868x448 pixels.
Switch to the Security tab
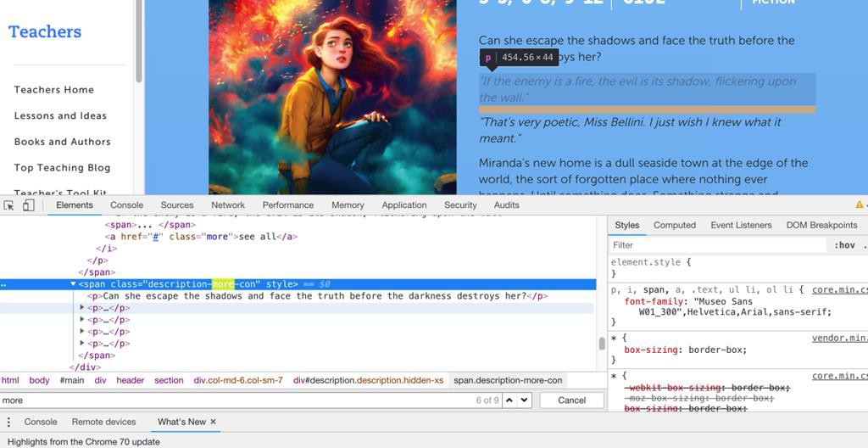460,205
